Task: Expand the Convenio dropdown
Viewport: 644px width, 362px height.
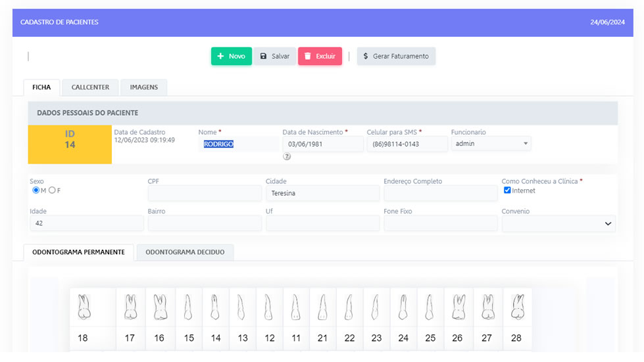Action: coord(558,223)
